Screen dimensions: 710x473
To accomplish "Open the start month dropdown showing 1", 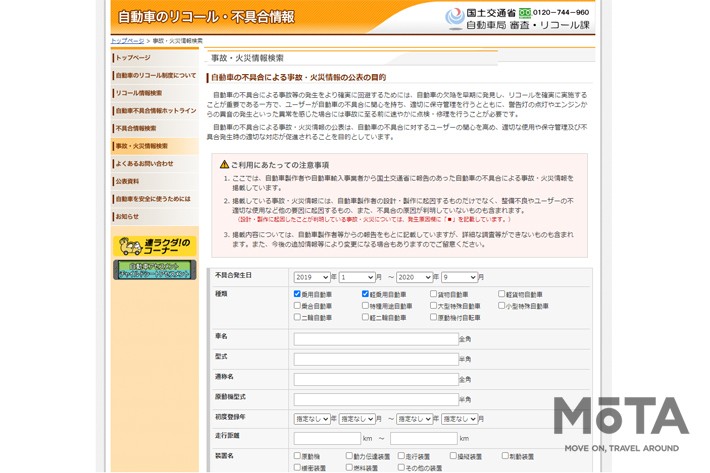I will (357, 277).
